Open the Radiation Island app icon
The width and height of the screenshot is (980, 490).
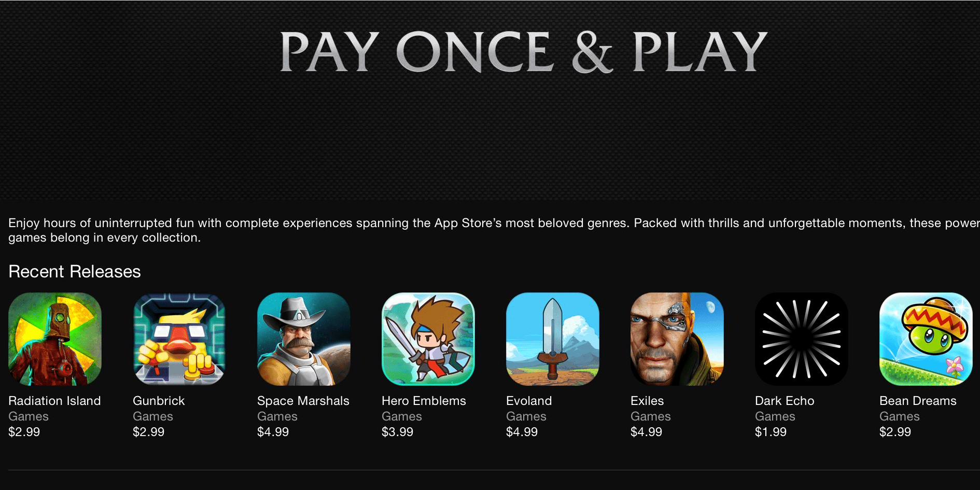(x=55, y=339)
